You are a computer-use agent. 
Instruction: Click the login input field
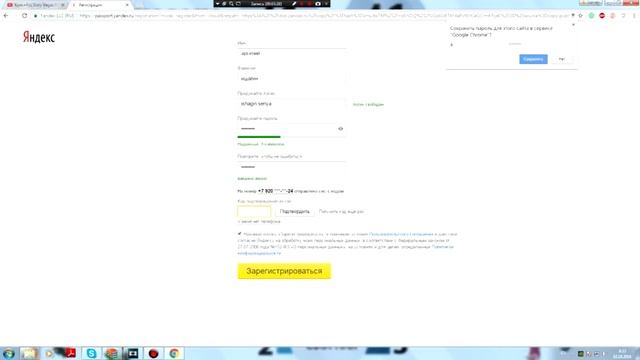tap(291, 104)
